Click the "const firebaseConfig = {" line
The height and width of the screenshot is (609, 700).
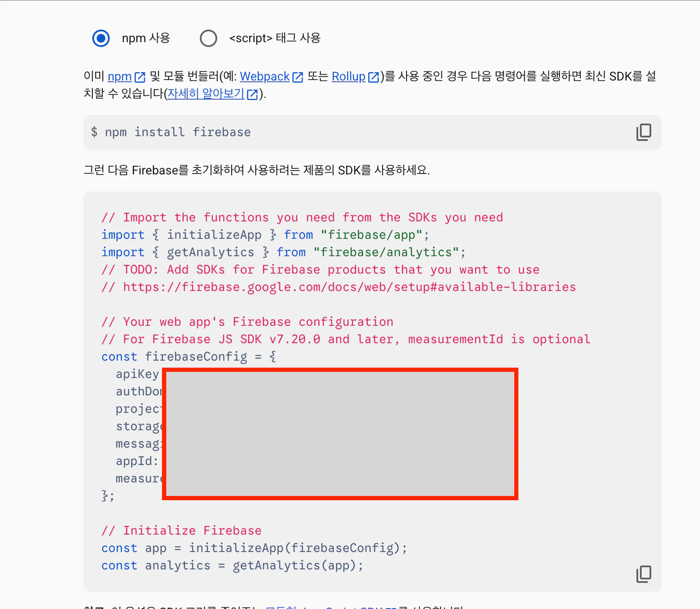(x=188, y=357)
